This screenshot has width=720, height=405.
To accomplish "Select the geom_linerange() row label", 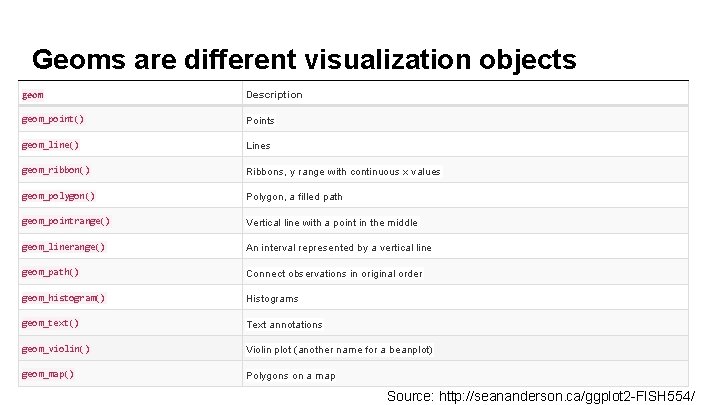I will tap(63, 247).
